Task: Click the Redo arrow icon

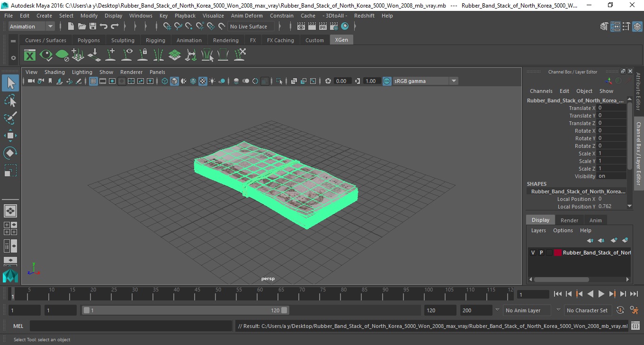Action: pyautogui.click(x=115, y=27)
